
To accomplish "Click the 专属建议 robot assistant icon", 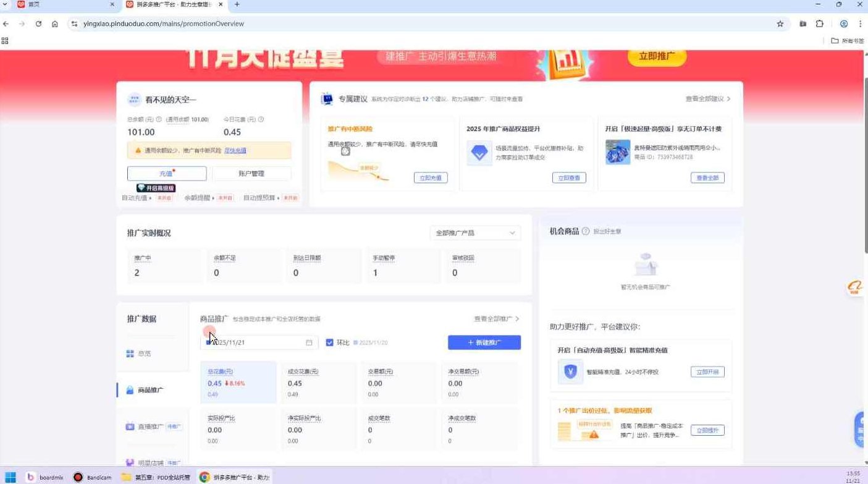I will point(327,98).
